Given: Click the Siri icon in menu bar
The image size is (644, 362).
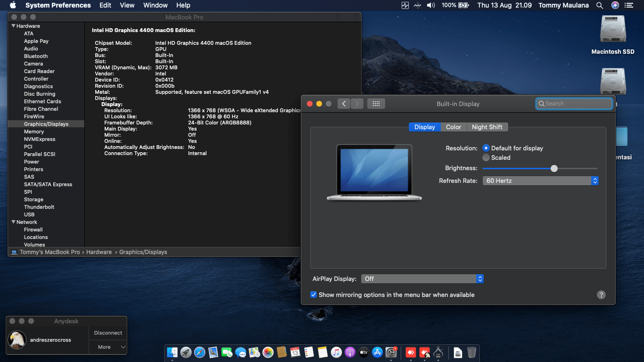Looking at the screenshot, I should (615, 5).
